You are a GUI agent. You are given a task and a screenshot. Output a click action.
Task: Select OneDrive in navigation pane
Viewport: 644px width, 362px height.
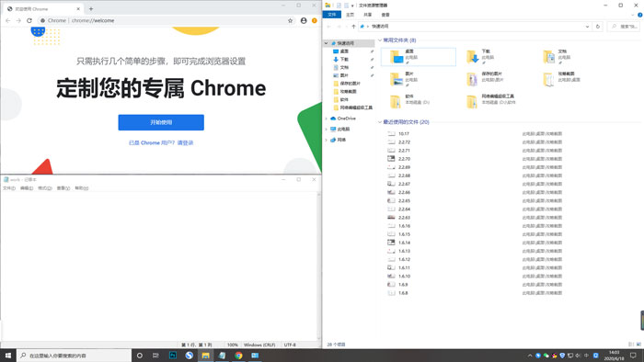tap(346, 119)
